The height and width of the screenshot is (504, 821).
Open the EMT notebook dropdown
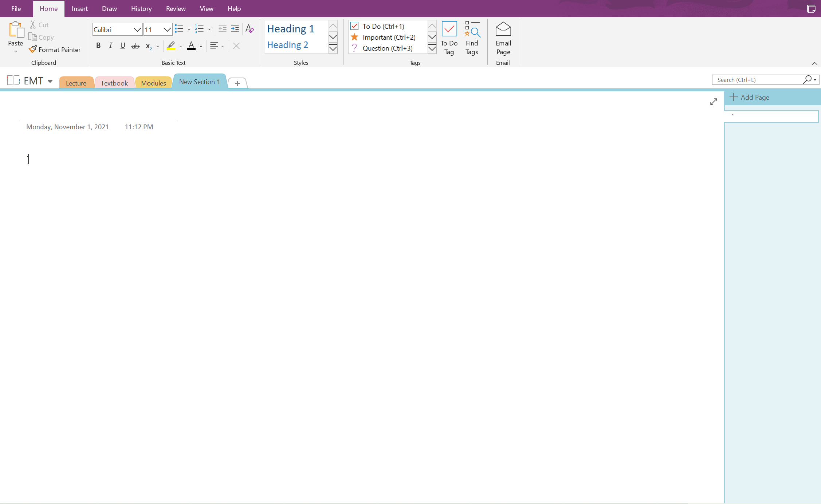point(50,81)
